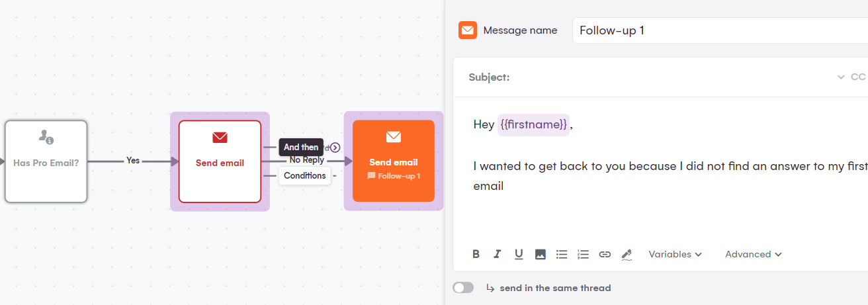The image size is (868, 305).
Task: Expand the Advanced options menu
Action: coord(754,254)
